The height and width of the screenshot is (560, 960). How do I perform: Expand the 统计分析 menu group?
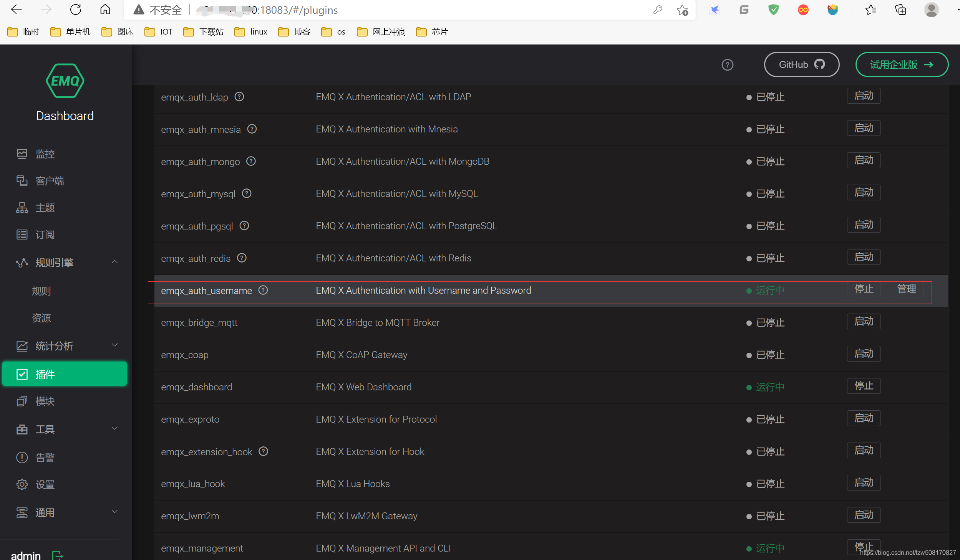(x=114, y=345)
